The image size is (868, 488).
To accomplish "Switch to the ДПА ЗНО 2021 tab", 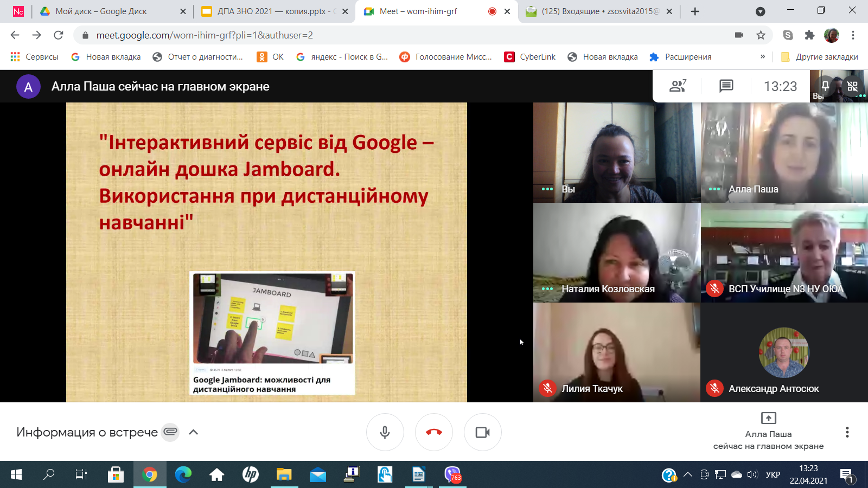I will point(271,11).
